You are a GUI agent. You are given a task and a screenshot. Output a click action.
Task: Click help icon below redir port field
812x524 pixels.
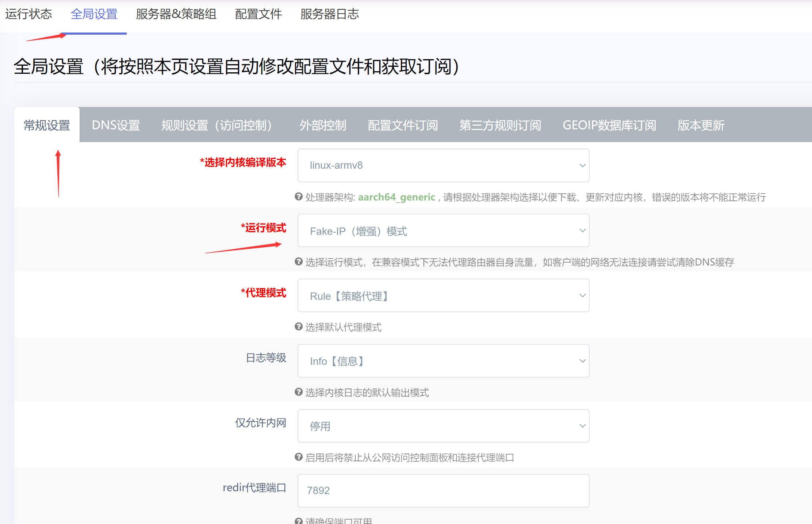(x=299, y=521)
